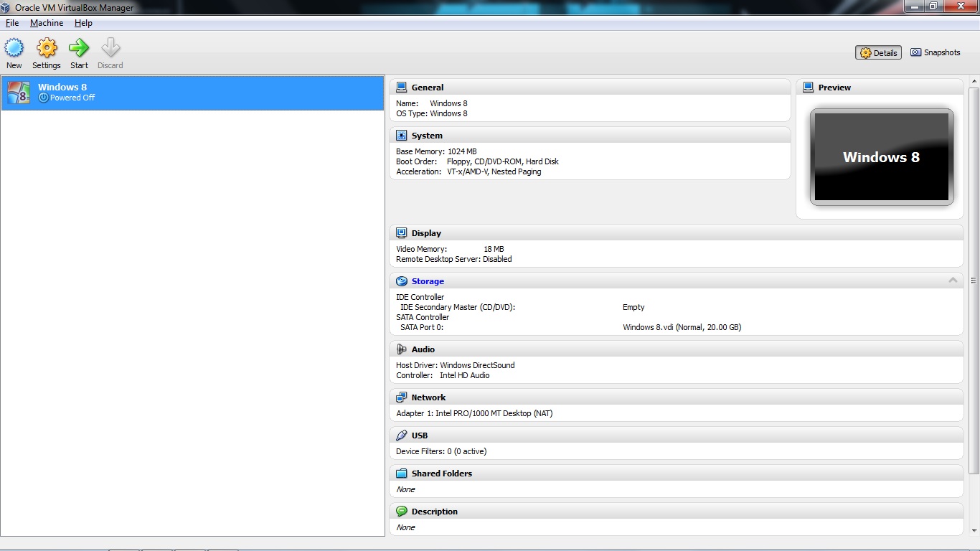980x551 pixels.
Task: Click the SATA Controller label
Action: pyautogui.click(x=423, y=317)
